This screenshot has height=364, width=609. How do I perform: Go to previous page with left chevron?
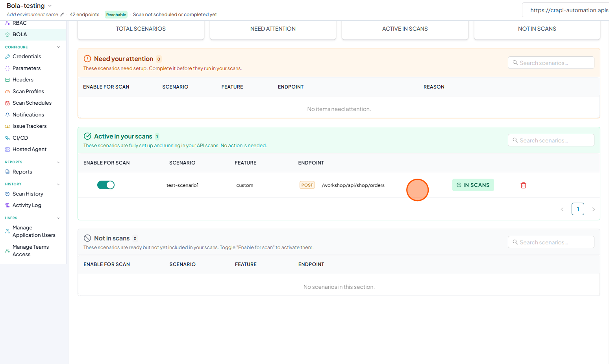coord(562,209)
